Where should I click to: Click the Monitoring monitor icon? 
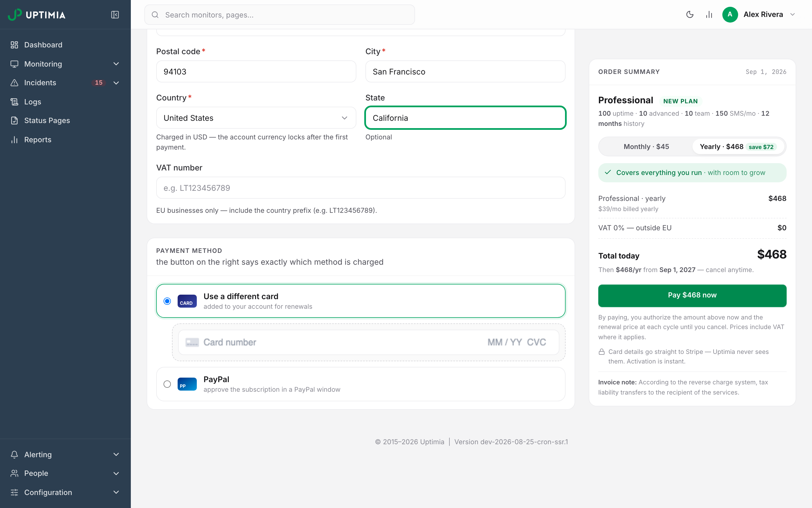tap(14, 64)
